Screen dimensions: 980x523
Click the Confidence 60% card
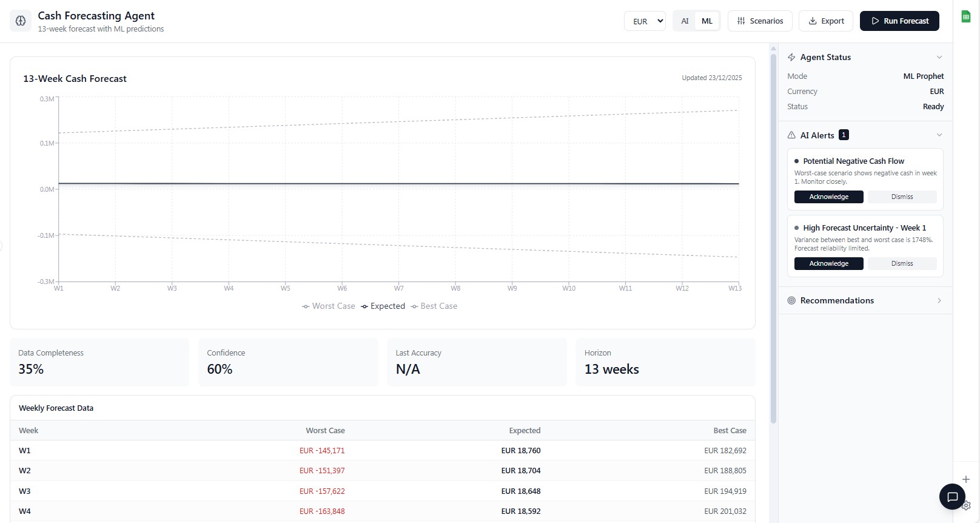pos(288,362)
